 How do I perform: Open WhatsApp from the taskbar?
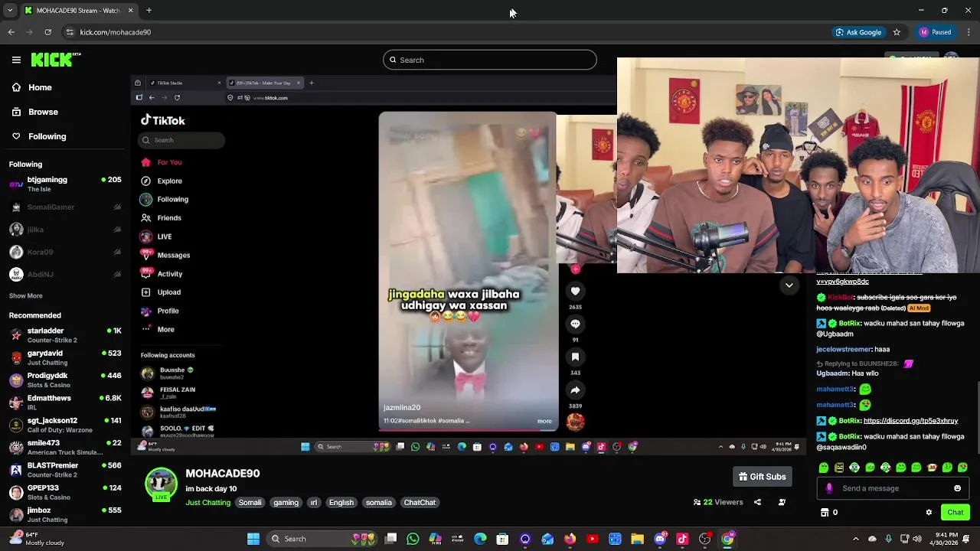(x=413, y=539)
